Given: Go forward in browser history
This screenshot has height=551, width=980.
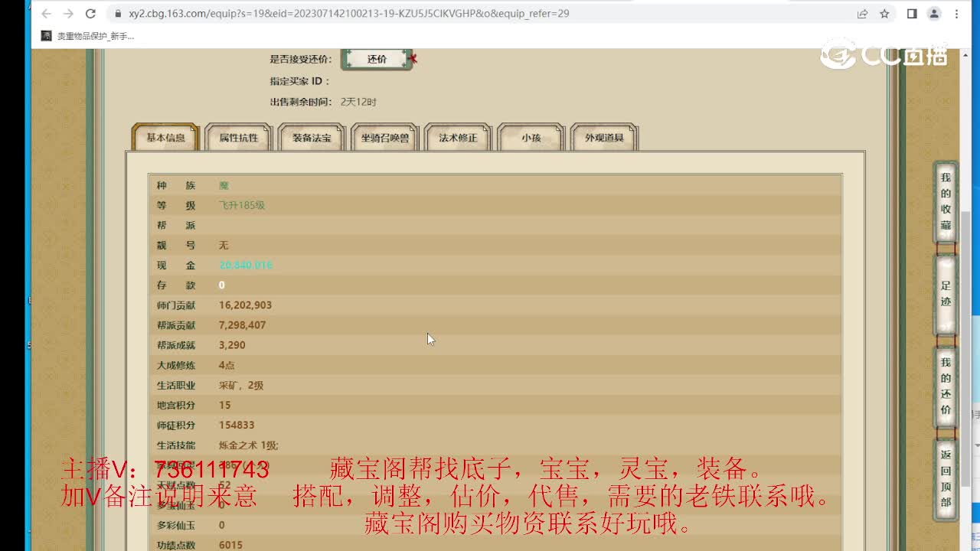Looking at the screenshot, I should [x=68, y=14].
